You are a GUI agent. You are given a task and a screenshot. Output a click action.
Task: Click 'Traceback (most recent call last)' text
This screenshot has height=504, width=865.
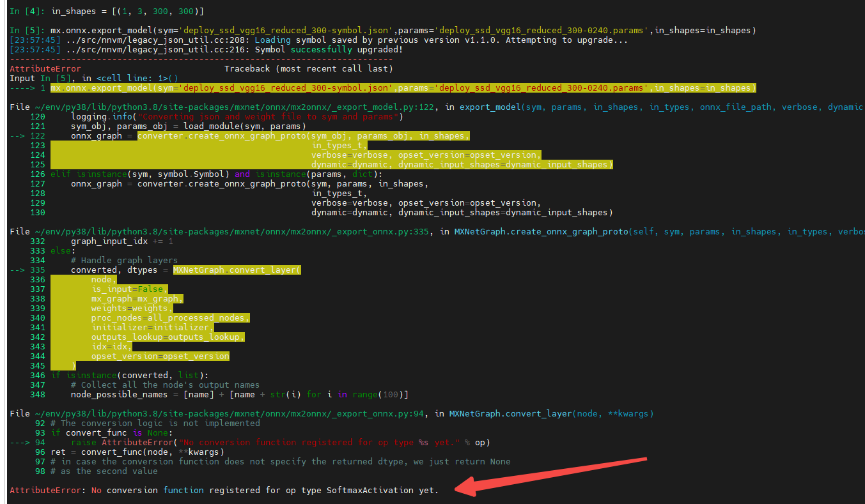[x=309, y=69]
